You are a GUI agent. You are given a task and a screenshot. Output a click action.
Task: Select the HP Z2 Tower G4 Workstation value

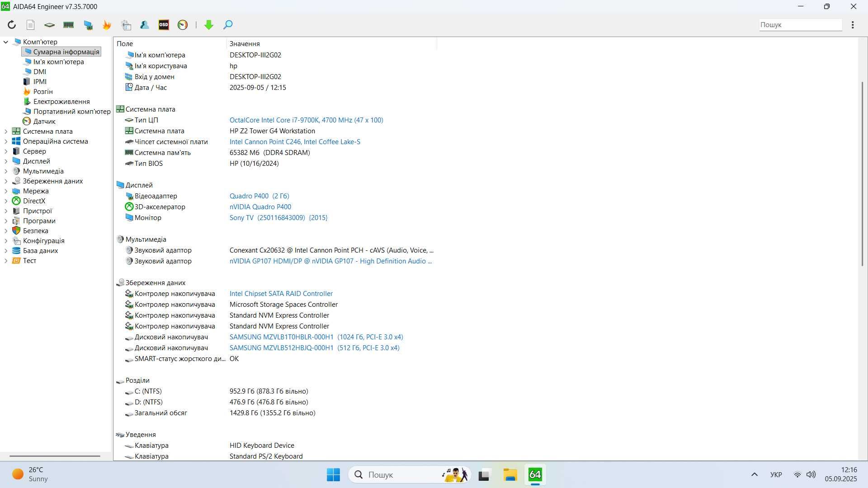point(272,131)
